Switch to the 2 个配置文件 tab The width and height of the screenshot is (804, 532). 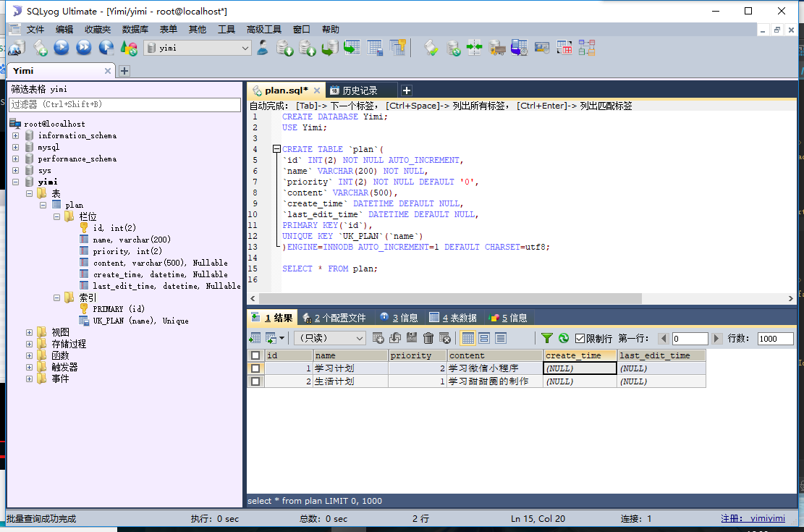(335, 318)
